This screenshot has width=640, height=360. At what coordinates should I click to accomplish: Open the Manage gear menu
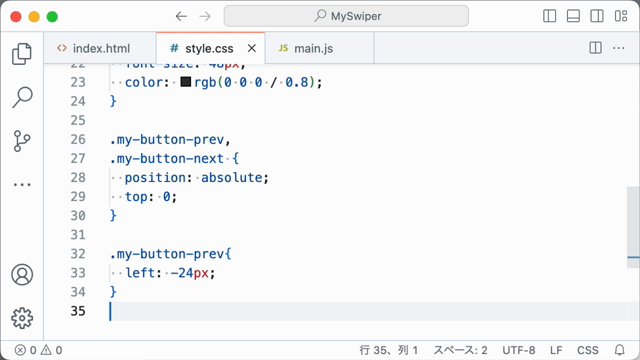[x=22, y=318]
